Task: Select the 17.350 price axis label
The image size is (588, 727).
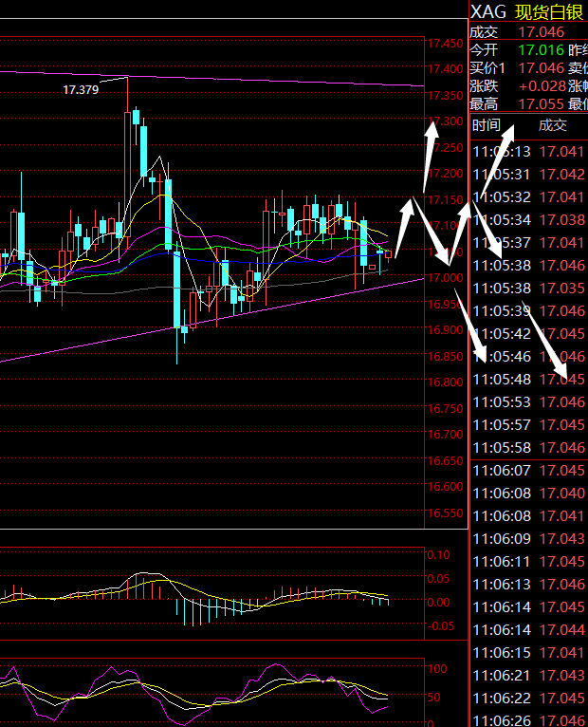Action: pyautogui.click(x=445, y=96)
